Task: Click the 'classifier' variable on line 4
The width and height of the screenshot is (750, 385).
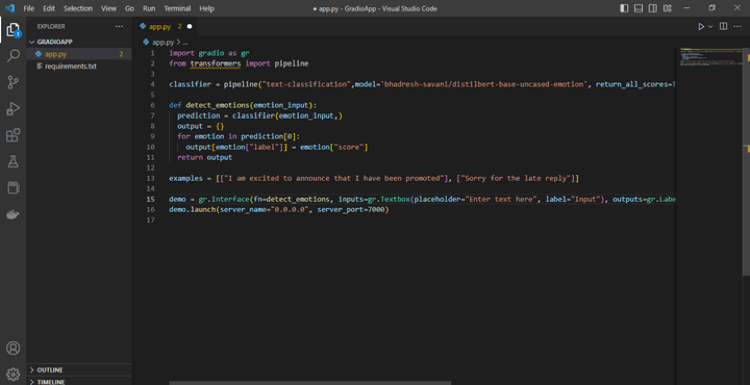Action: click(x=190, y=84)
